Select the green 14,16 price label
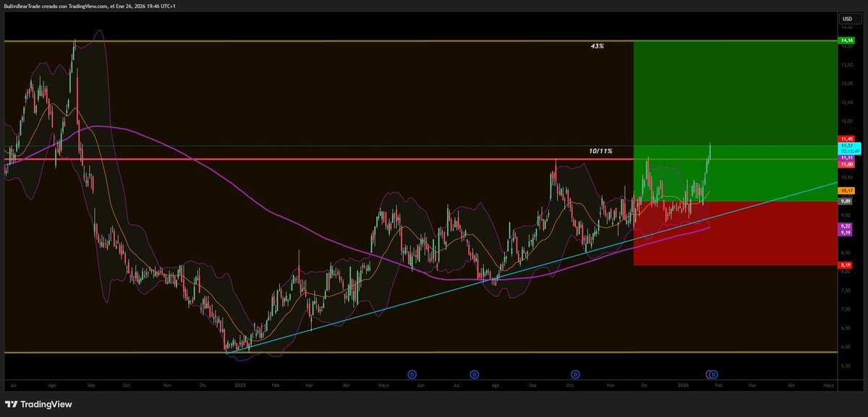 846,40
